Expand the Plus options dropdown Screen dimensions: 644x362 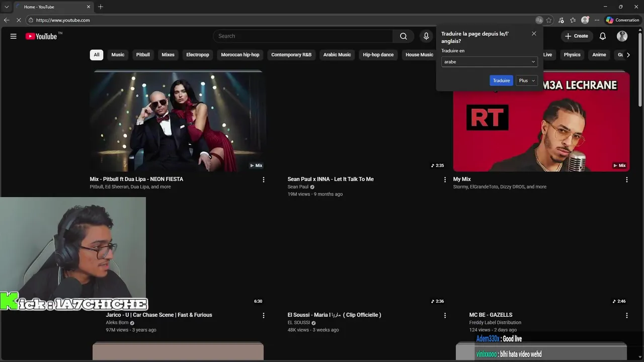point(527,80)
